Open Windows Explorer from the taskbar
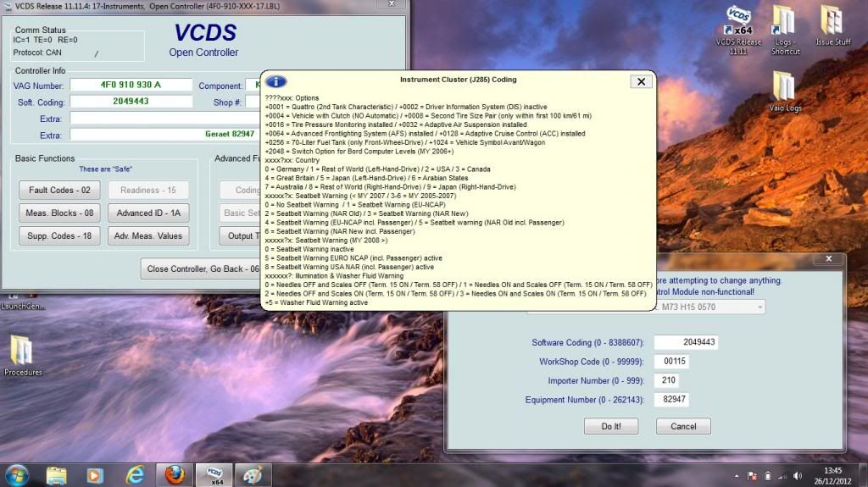 (57, 475)
